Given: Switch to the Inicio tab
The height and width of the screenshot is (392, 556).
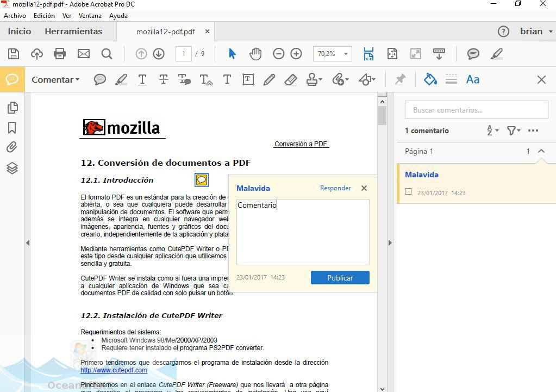Looking at the screenshot, I should click(20, 31).
